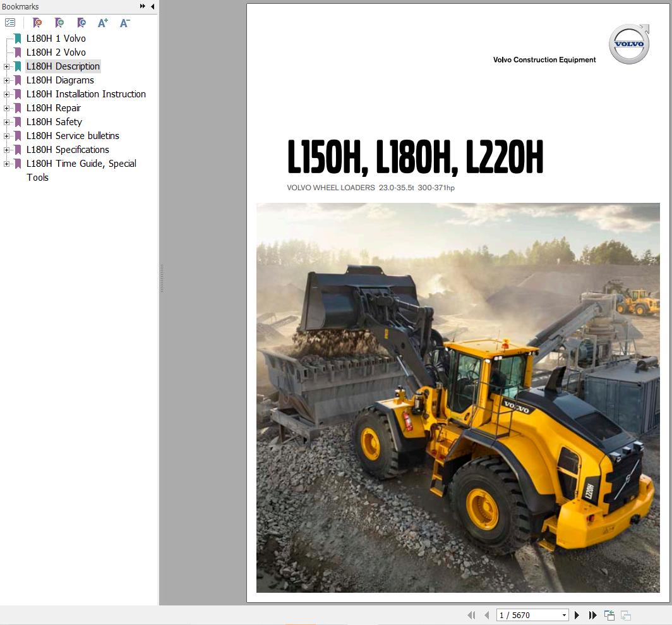The image size is (672, 625).
Task: Select the L180H Installation Instruction bookmark
Action: [86, 94]
